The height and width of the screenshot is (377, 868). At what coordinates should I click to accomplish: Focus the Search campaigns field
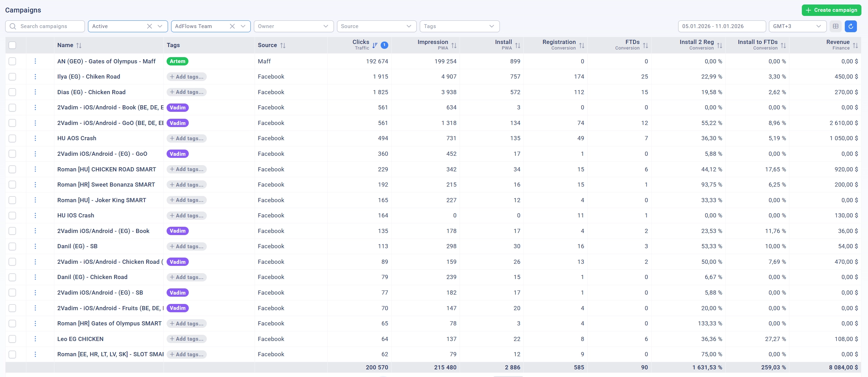click(45, 26)
